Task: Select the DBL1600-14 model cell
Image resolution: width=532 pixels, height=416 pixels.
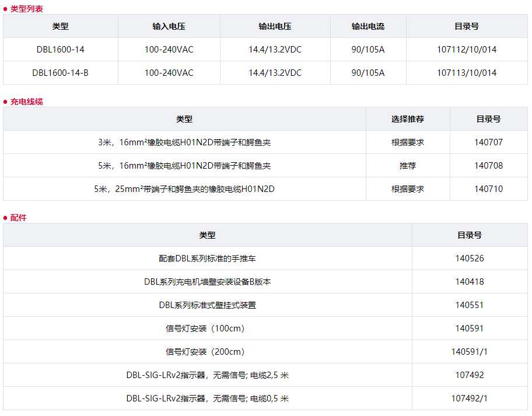Action: tap(60, 50)
